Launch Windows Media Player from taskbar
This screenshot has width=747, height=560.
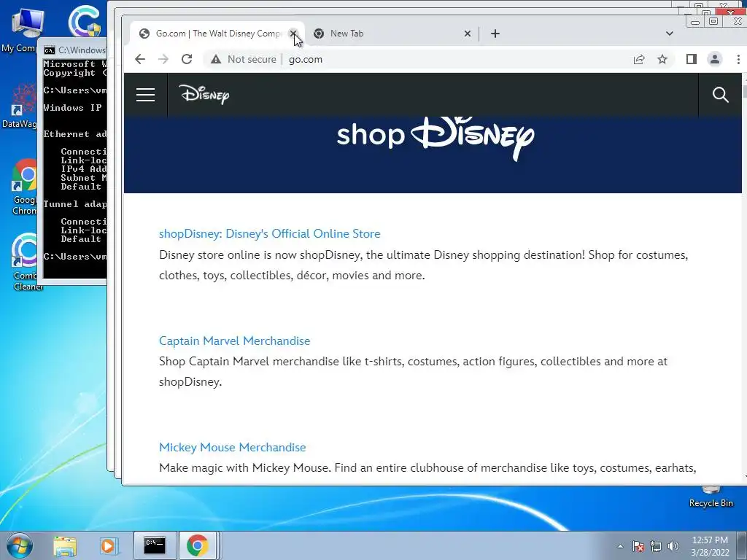[x=108, y=545]
